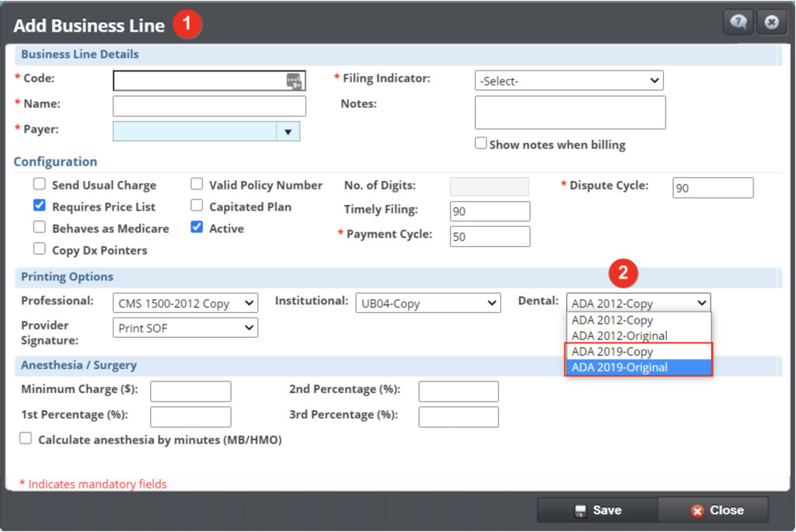Viewport: 796px width, 532px height.
Task: Enable the Send Usual Charge checkbox
Action: pyautogui.click(x=39, y=185)
